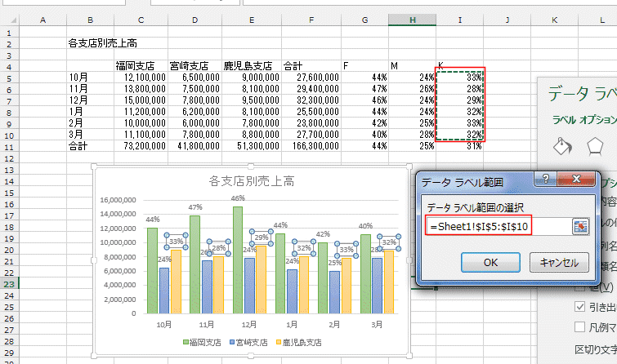
Task: Close the データ ラベル範囲 dialog with X
Action: coord(575,180)
